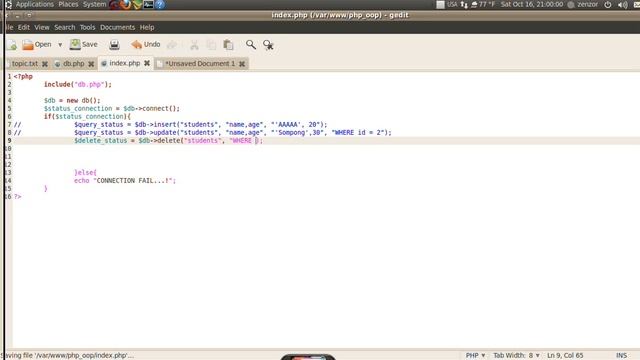Launch Firefox from the top panel

tap(126, 4)
